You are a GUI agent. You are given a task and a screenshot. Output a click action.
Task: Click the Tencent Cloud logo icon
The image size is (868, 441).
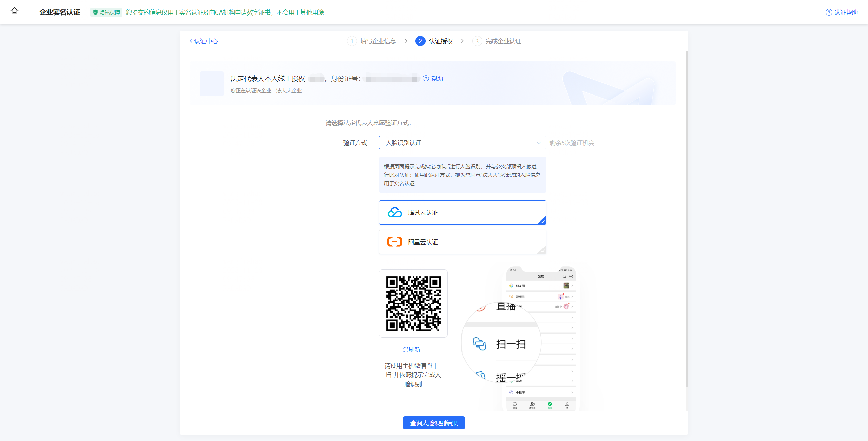(395, 212)
